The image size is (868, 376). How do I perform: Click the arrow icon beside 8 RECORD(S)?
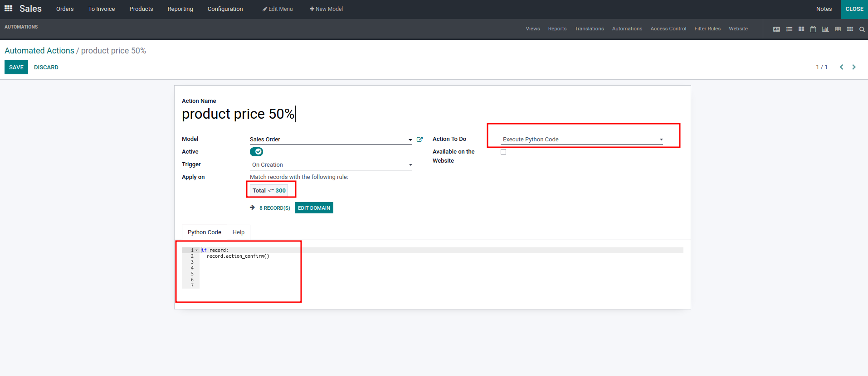tap(253, 207)
